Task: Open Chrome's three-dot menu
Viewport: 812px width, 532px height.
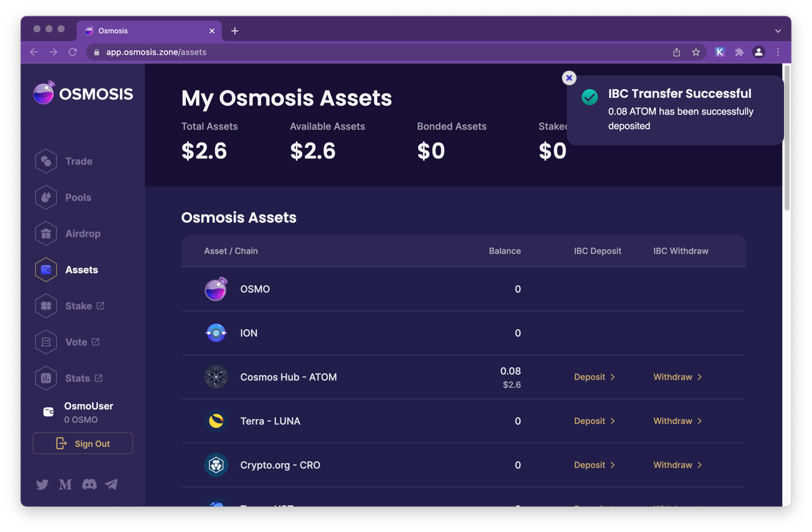Action: coord(778,52)
